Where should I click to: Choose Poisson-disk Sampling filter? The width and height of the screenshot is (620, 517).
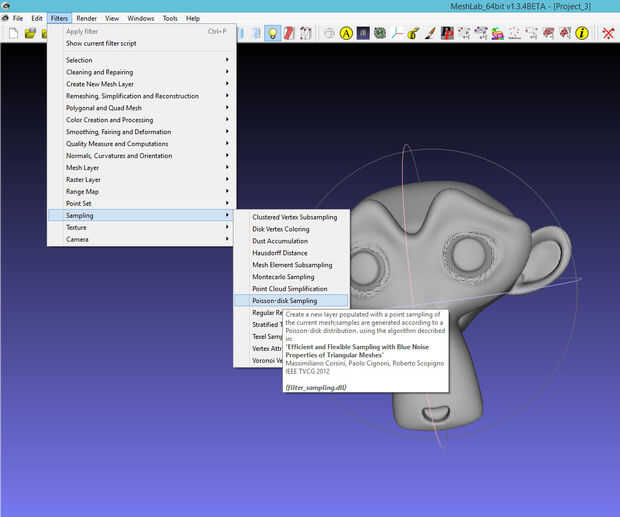[285, 300]
